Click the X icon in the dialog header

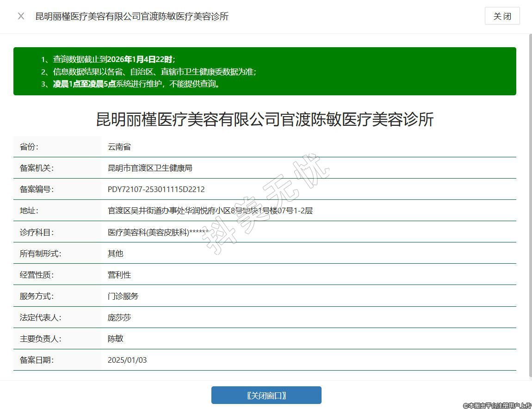(21, 16)
